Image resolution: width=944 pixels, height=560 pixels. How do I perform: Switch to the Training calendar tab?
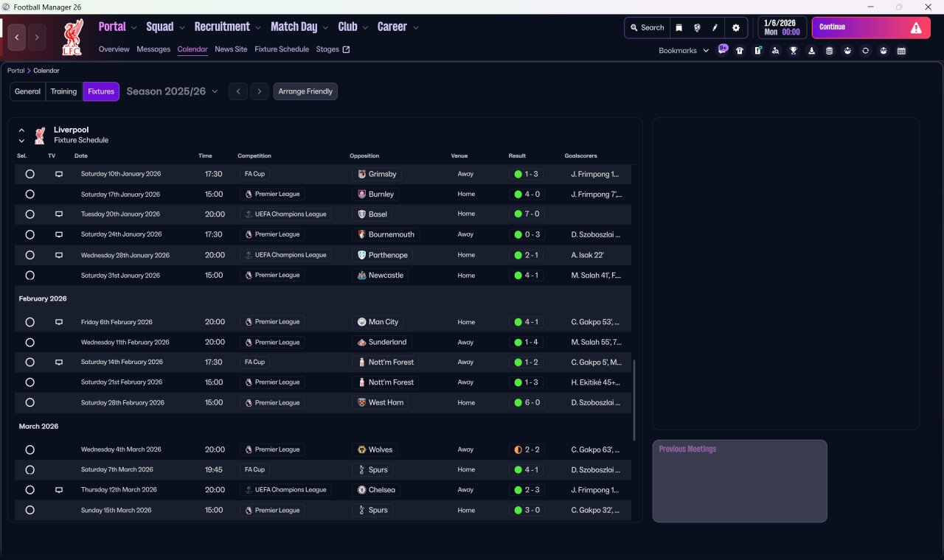[63, 91]
